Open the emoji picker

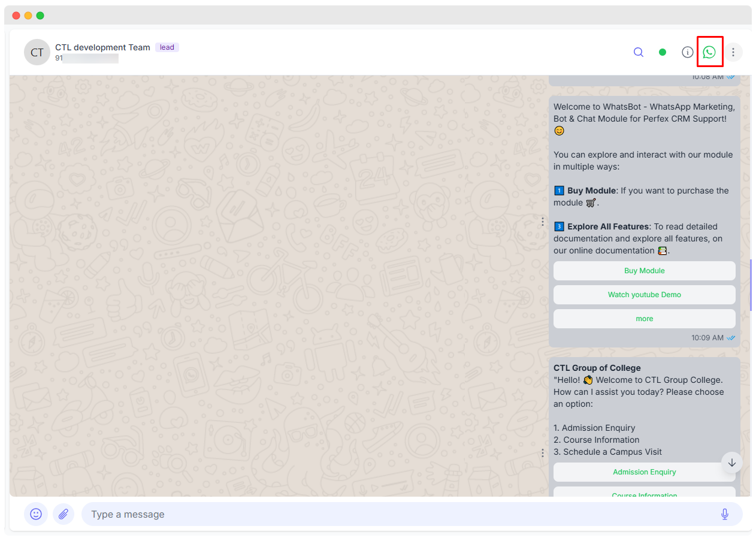(x=36, y=514)
